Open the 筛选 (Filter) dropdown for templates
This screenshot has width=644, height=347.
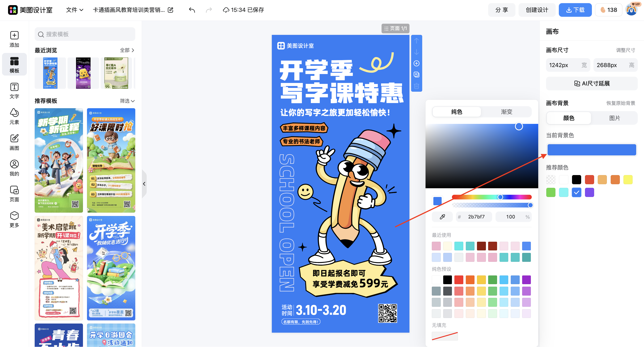127,101
